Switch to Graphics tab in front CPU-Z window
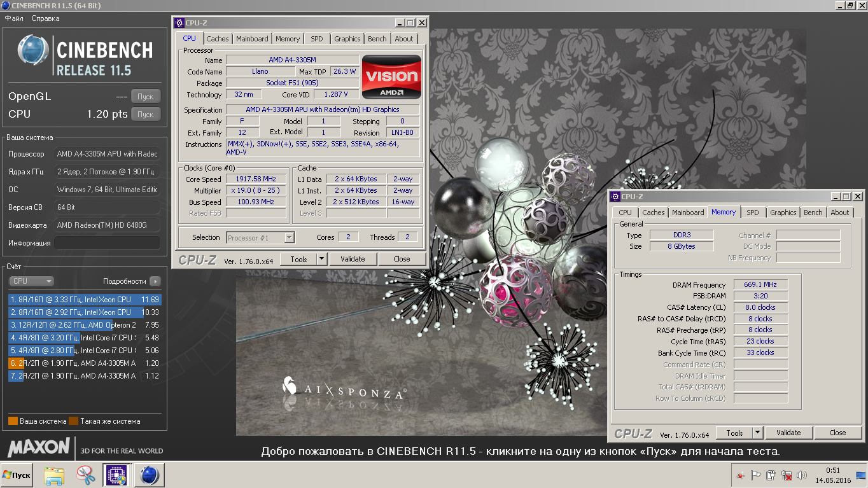This screenshot has width=868, height=488. (347, 39)
